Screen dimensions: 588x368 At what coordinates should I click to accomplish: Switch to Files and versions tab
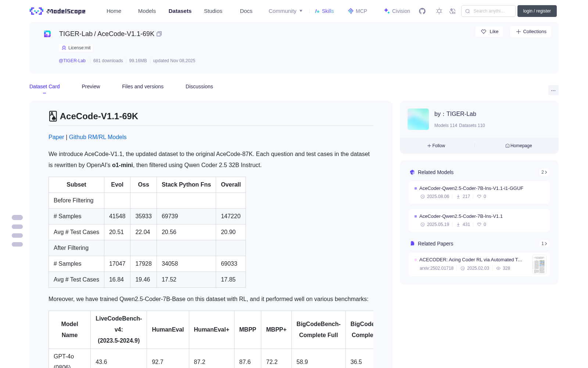point(143,86)
